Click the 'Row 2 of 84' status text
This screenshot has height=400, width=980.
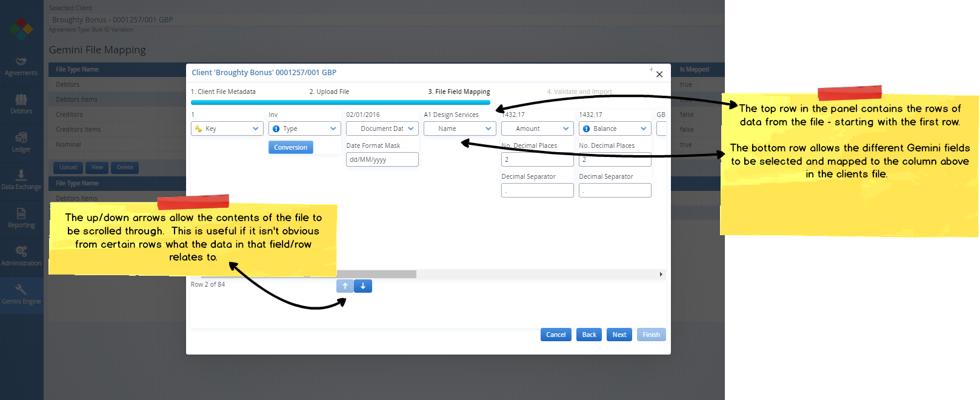[208, 284]
